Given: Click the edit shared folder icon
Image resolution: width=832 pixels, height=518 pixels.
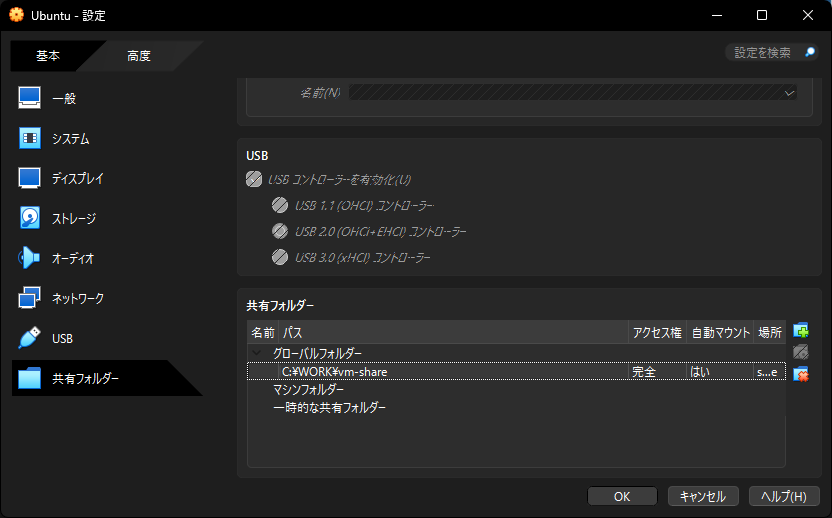Looking at the screenshot, I should (x=800, y=352).
